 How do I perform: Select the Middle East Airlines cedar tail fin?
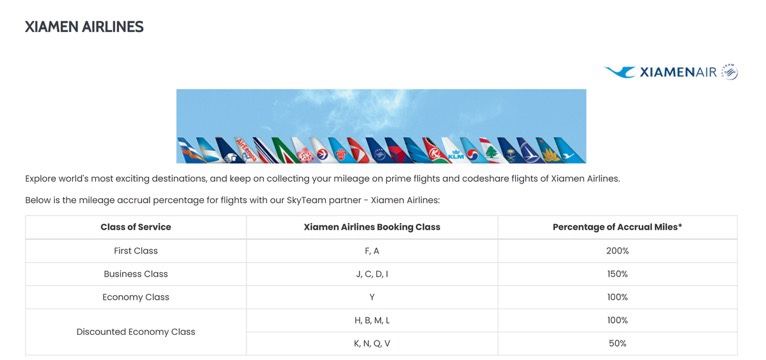[x=492, y=150]
